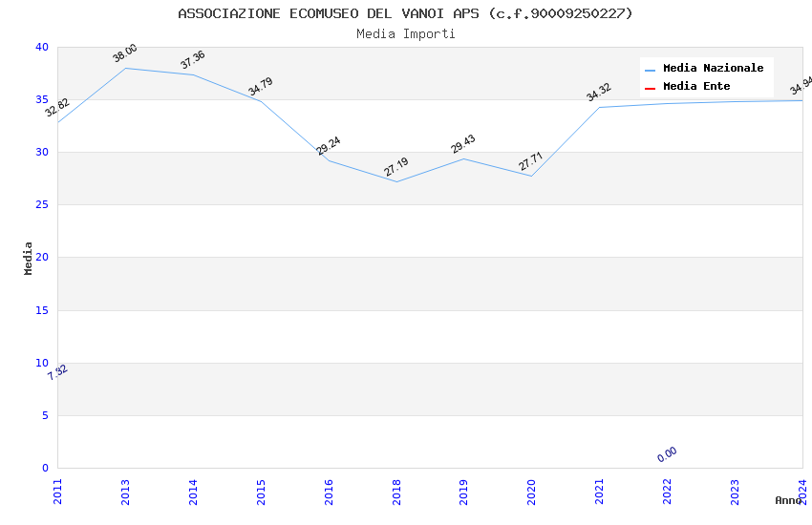The image size is (812, 525).
Task: Click the blue Media Nazionale legend swatch
Action: click(650, 70)
